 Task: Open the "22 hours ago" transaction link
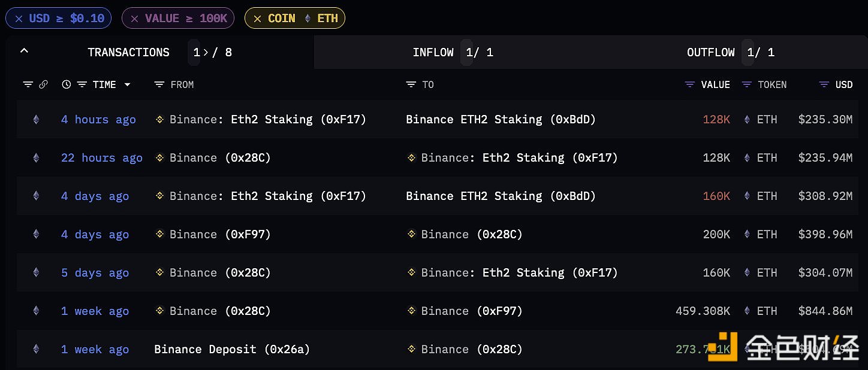(101, 158)
